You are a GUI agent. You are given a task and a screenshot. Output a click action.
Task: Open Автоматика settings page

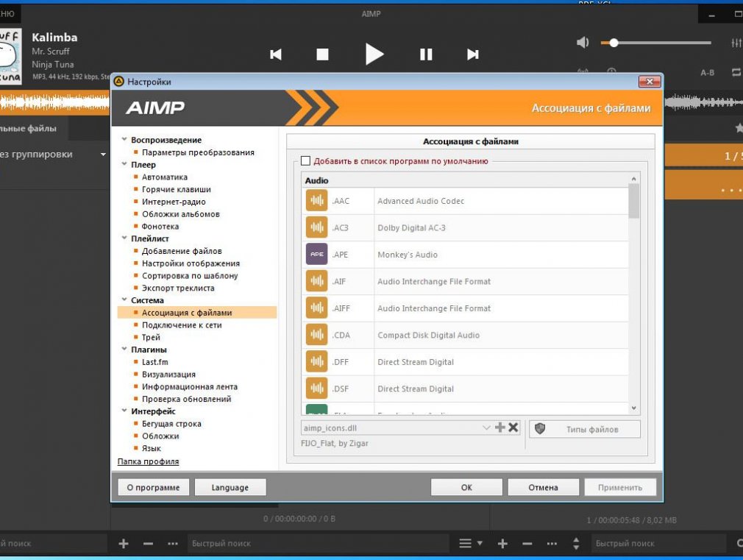[165, 177]
